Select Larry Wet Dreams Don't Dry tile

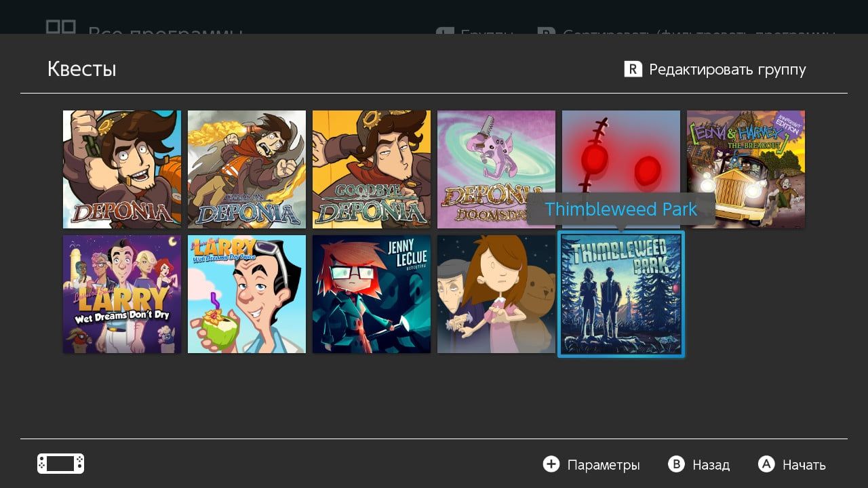[122, 294]
